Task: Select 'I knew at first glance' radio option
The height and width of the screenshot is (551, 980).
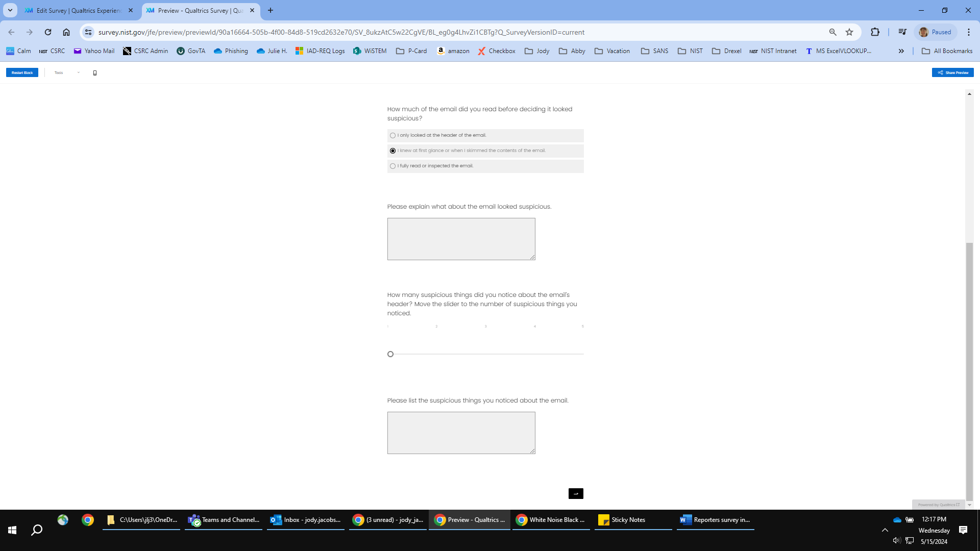Action: pos(393,151)
